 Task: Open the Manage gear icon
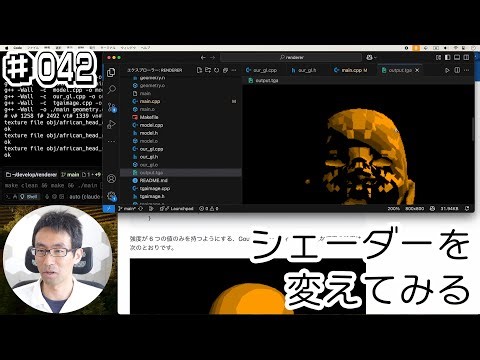tap(111, 196)
